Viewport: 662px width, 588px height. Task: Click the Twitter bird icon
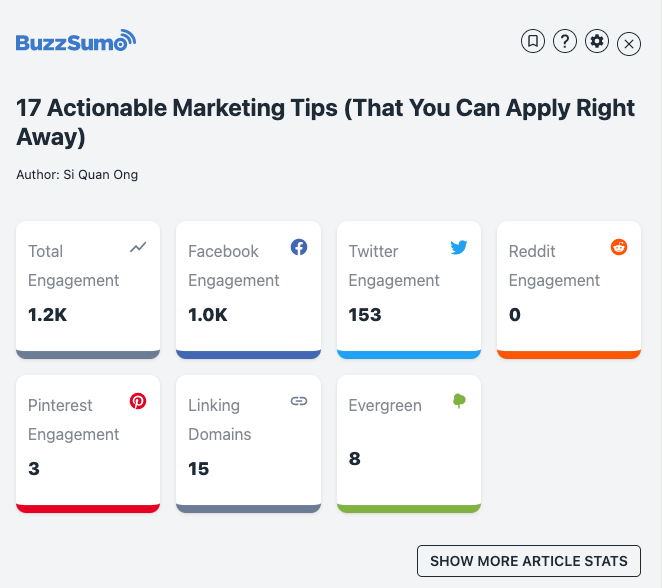click(459, 247)
